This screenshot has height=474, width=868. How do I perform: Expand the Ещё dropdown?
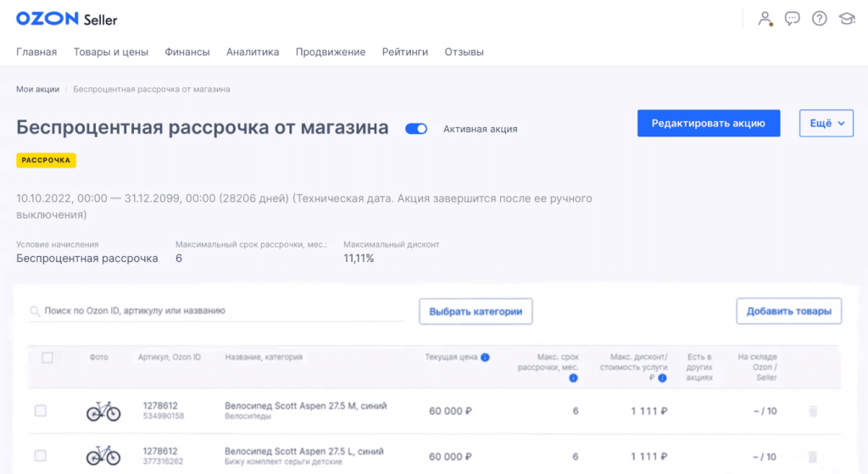click(x=826, y=123)
